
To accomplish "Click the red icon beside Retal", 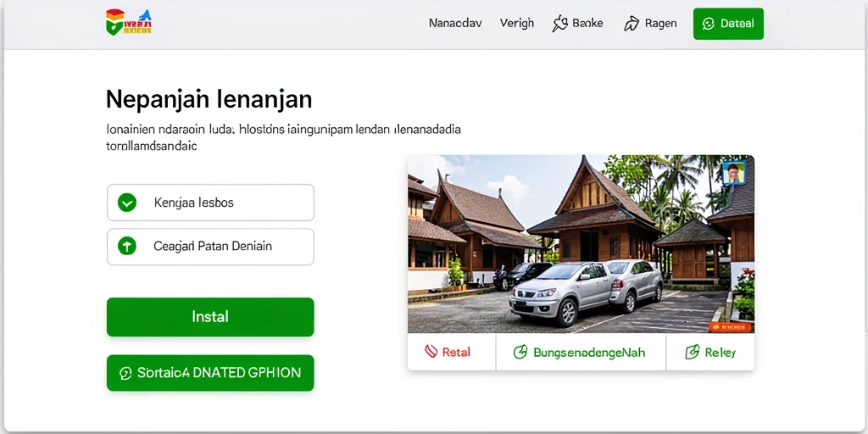I will click(x=431, y=352).
